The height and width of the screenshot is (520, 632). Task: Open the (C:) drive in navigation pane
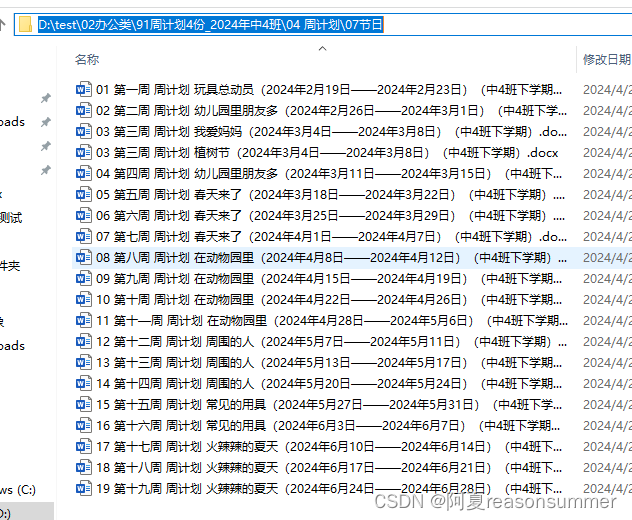(x=18, y=490)
